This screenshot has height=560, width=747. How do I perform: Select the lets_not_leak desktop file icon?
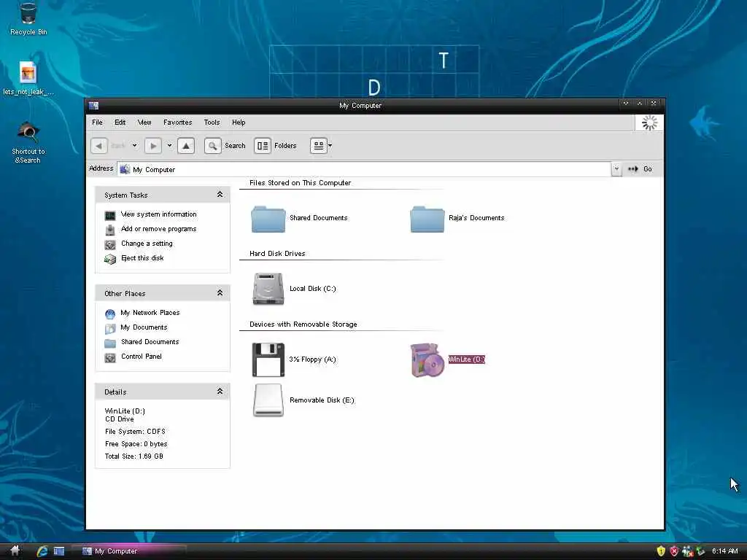click(28, 79)
